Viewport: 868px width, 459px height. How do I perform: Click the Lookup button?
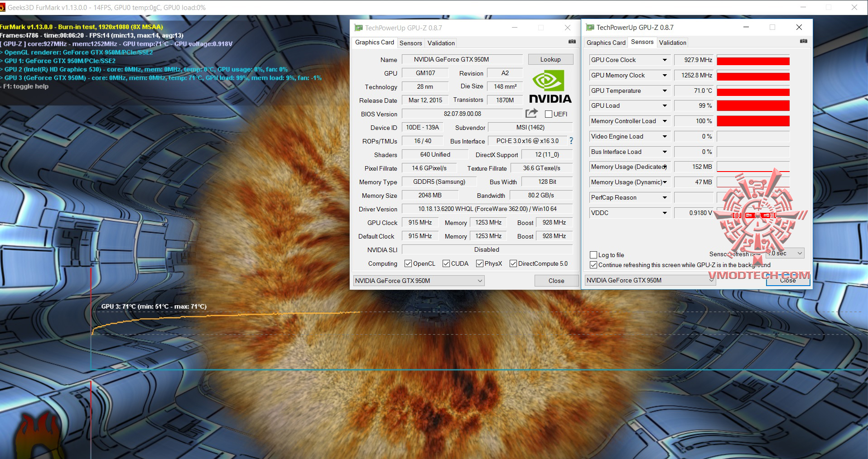550,59
